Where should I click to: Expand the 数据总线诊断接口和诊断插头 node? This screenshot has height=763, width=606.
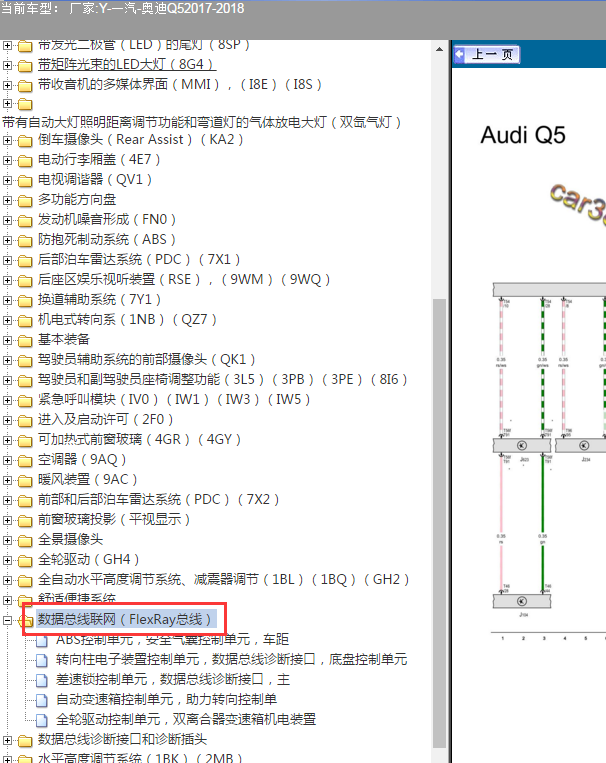pyautogui.click(x=7, y=740)
